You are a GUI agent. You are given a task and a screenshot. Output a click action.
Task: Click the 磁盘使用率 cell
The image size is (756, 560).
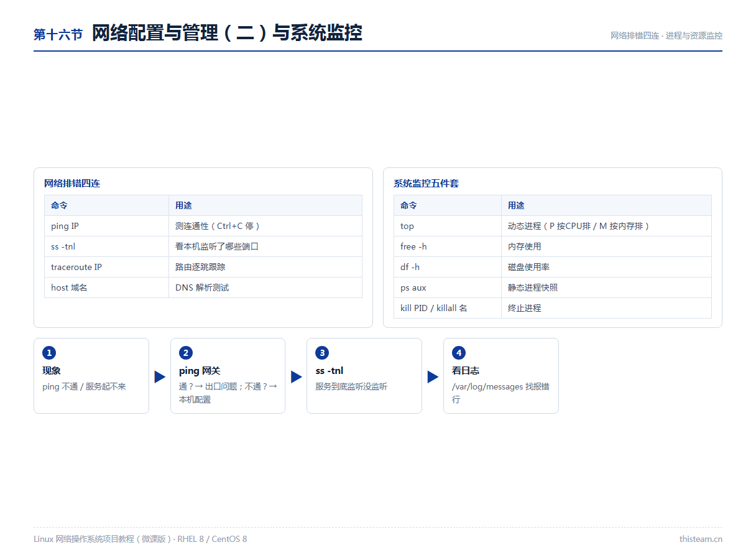click(606, 267)
